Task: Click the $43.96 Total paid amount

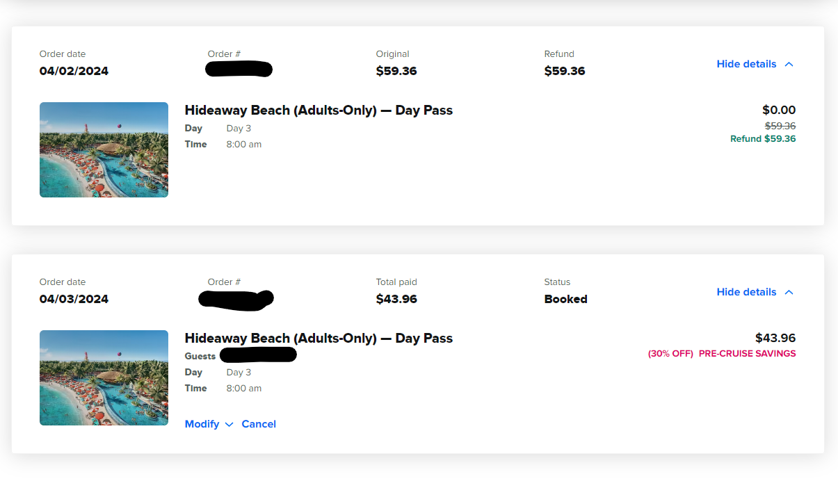Action: pos(396,300)
